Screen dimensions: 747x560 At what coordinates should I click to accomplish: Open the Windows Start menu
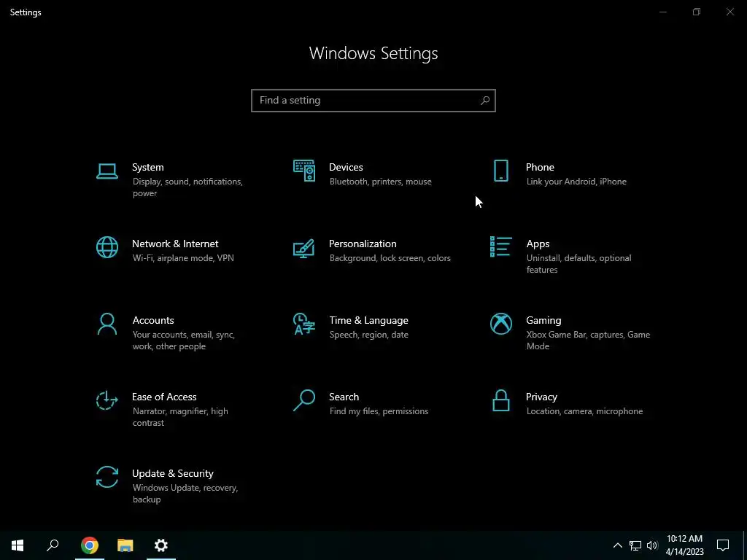pos(18,545)
